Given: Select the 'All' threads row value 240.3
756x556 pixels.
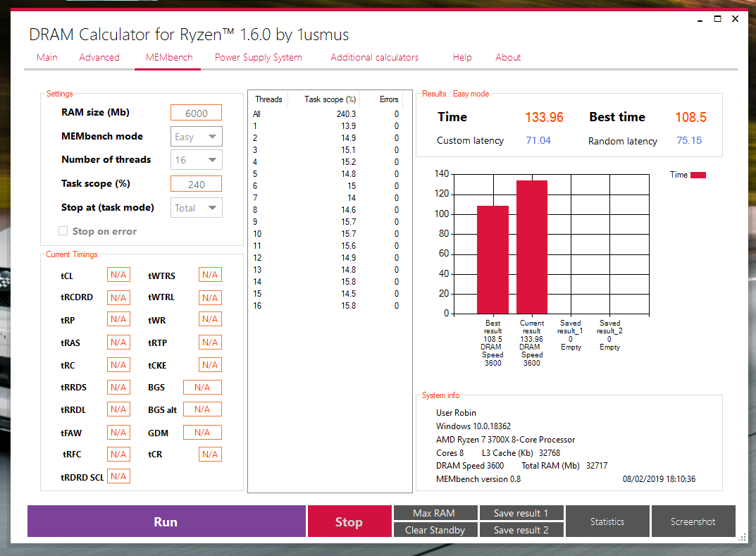Looking at the screenshot, I should 346,114.
